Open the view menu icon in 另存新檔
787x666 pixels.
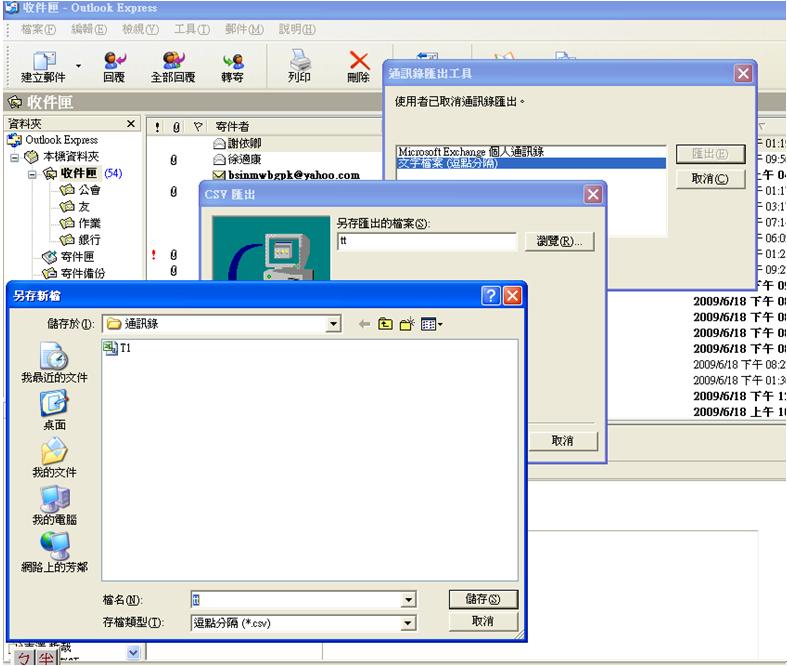(431, 324)
